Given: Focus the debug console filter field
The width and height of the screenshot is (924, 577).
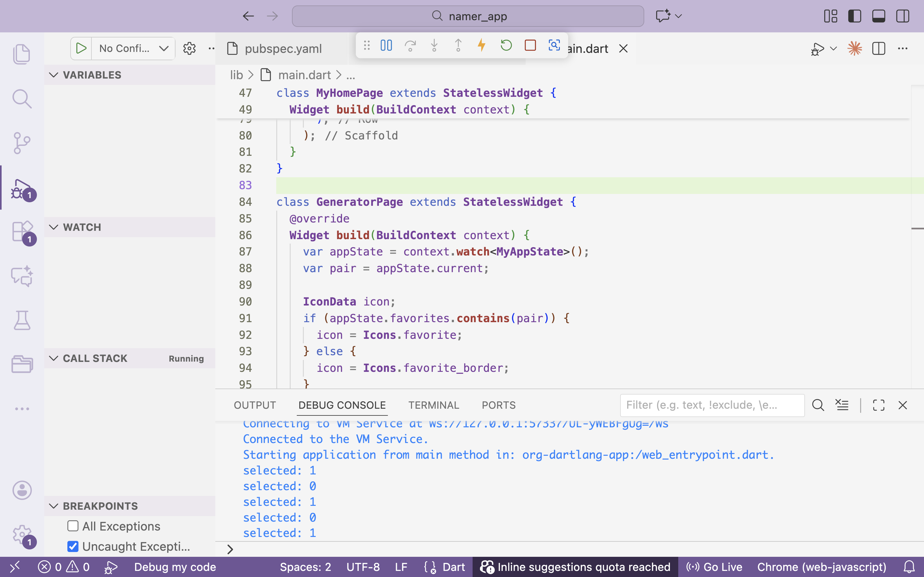Looking at the screenshot, I should point(712,405).
